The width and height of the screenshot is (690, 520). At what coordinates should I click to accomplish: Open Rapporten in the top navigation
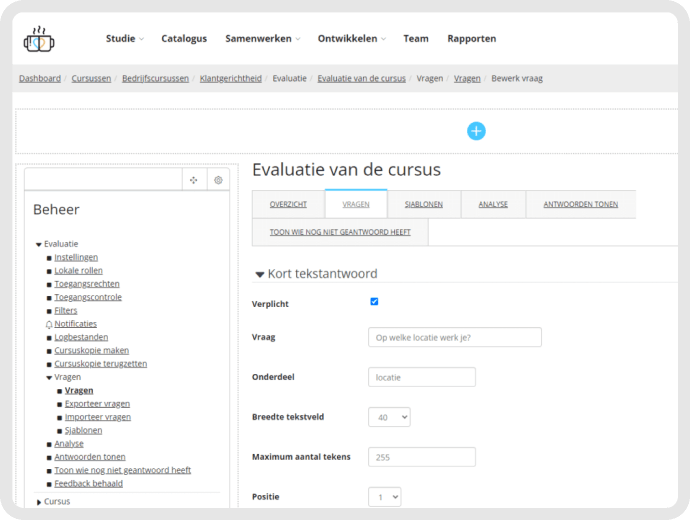[x=472, y=39]
